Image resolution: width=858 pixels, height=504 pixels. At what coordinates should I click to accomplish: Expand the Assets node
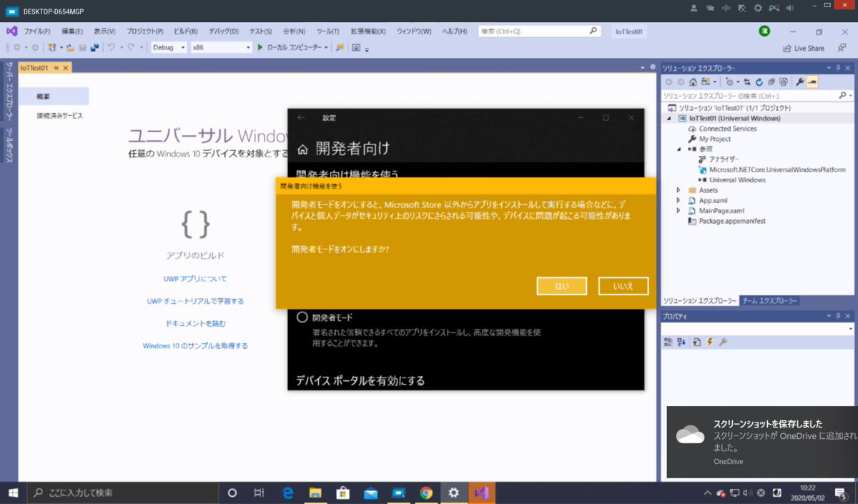(679, 189)
